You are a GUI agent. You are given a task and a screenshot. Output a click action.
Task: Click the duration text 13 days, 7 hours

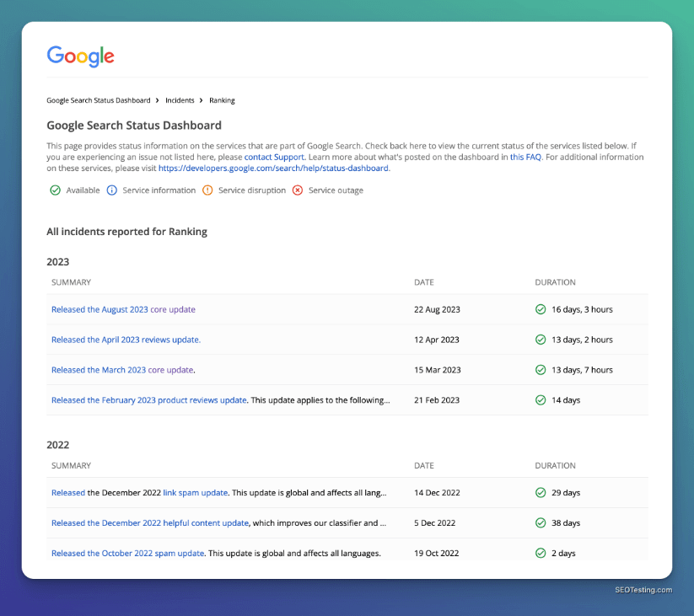click(x=582, y=370)
